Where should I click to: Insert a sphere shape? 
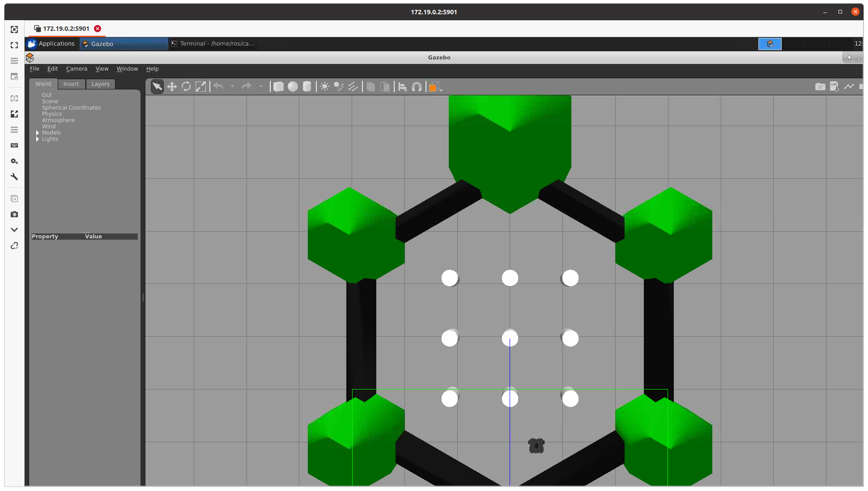pyautogui.click(x=293, y=86)
